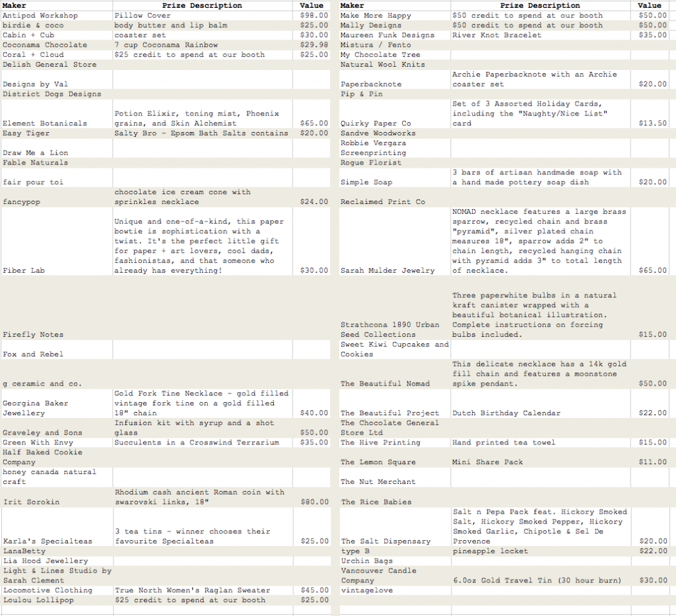Click the 'Simple Soap' maker cell
The image size is (676, 616).
pyautogui.click(x=395, y=178)
